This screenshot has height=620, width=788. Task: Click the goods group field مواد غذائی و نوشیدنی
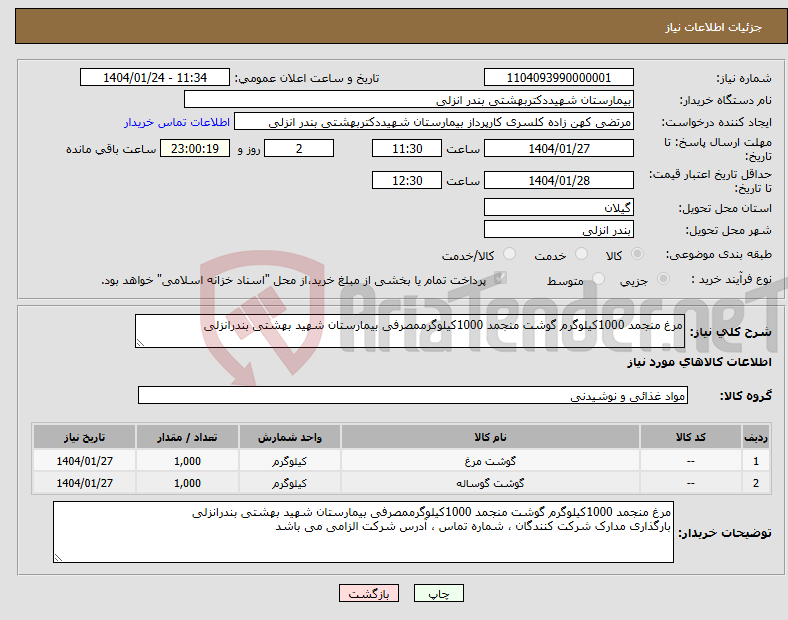click(x=413, y=395)
